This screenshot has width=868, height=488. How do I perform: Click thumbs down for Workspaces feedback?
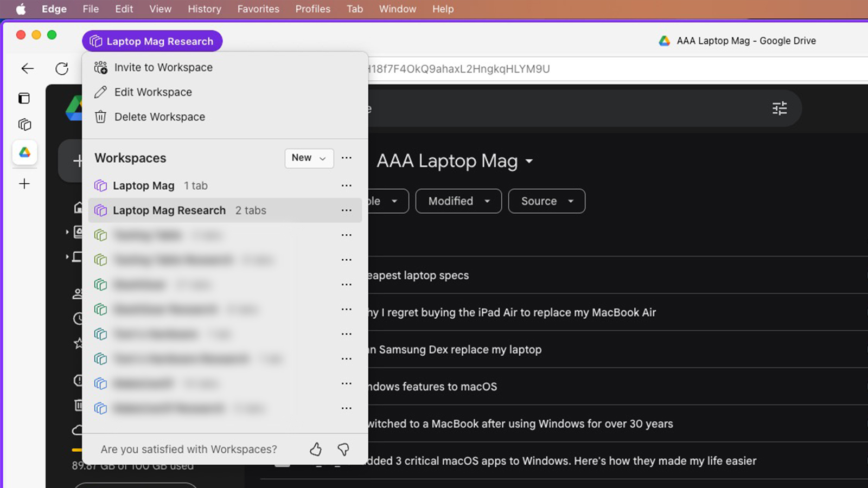[x=343, y=449]
